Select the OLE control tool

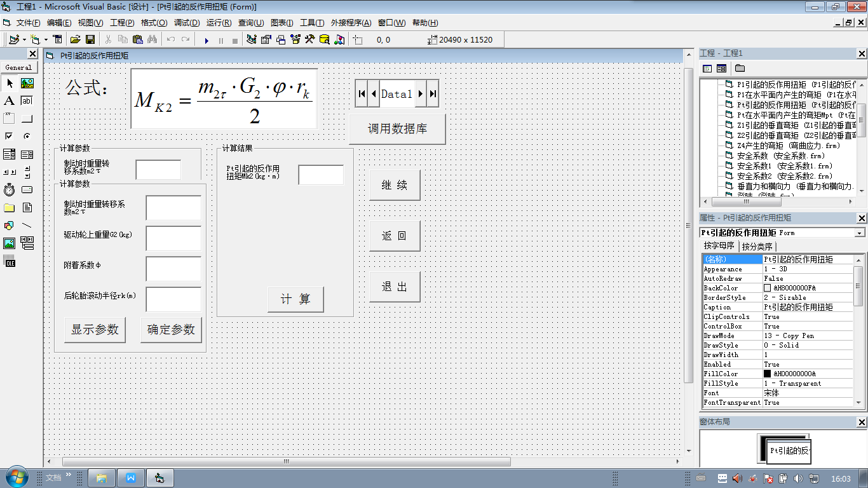10,261
